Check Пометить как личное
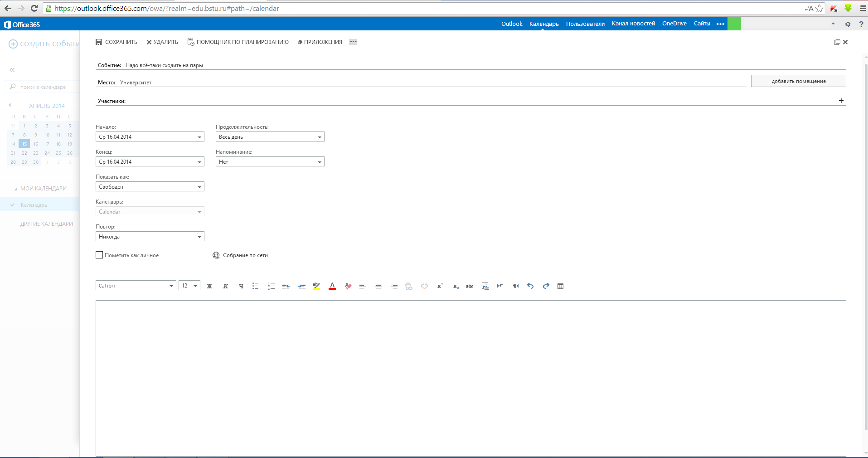 pos(99,255)
